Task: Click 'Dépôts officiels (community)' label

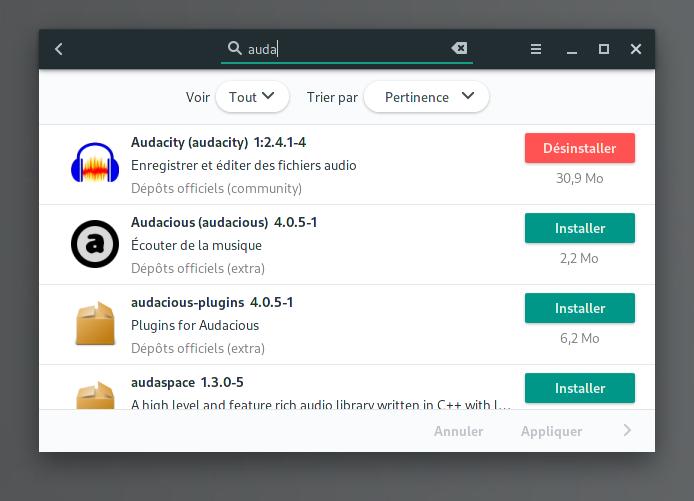Action: click(x=216, y=189)
